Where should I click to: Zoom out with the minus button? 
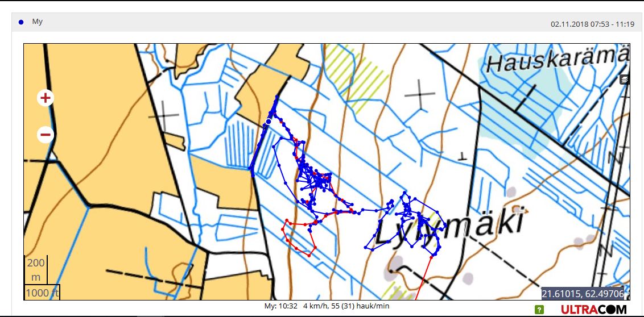(x=46, y=135)
